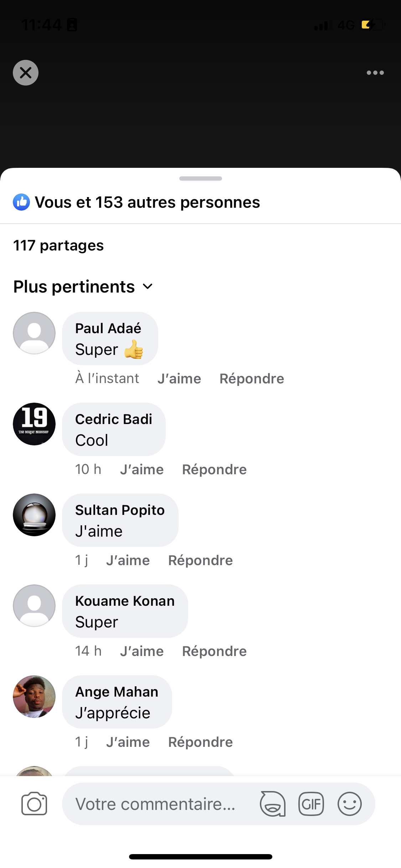Tap the camera icon to attach photo
Screen dimensions: 401x868
click(34, 804)
